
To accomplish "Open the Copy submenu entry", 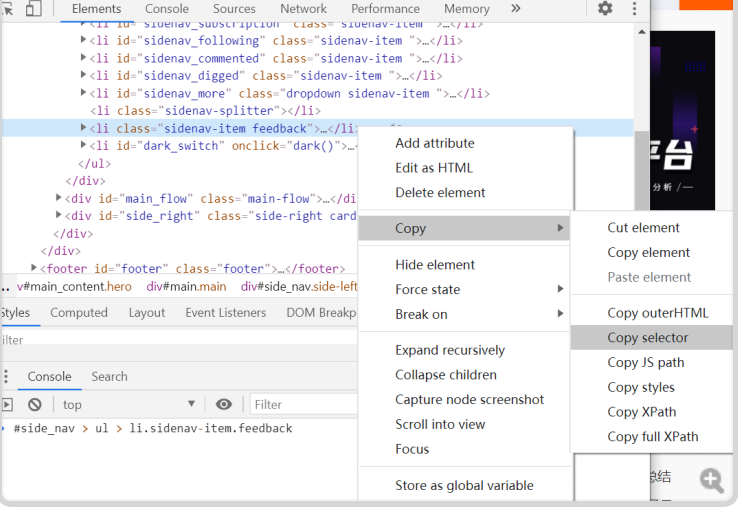I will 464,228.
